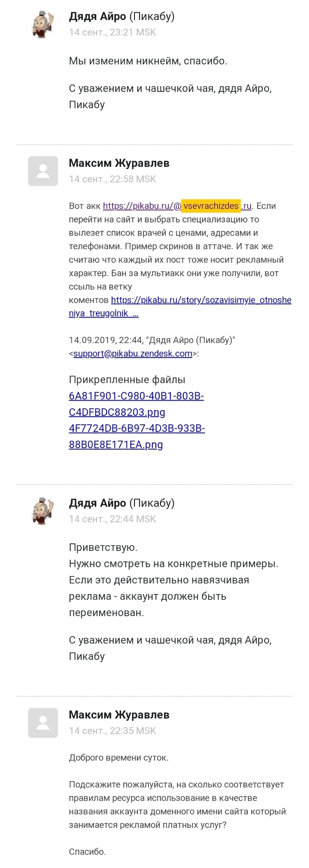Image resolution: width=309 pixels, height=868 pixels.
Task: Click timestamp 14 сент., 23:21 MSK
Action: click(x=113, y=32)
